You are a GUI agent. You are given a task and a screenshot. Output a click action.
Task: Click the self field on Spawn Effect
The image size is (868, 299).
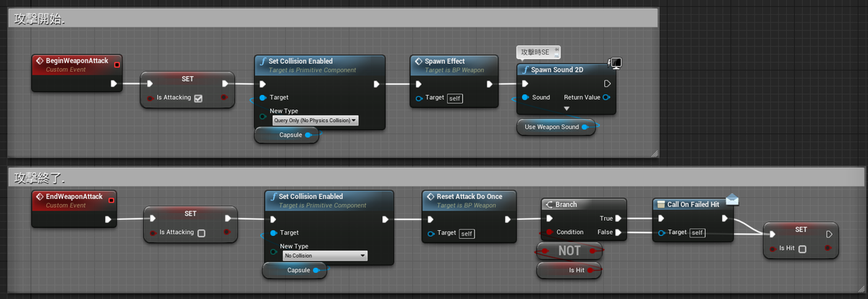(x=455, y=98)
